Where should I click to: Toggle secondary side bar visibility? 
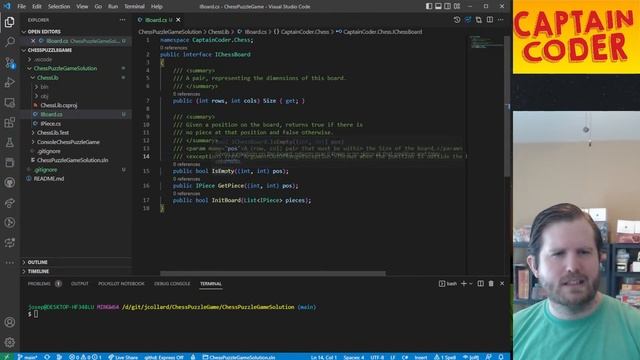click(x=448, y=7)
